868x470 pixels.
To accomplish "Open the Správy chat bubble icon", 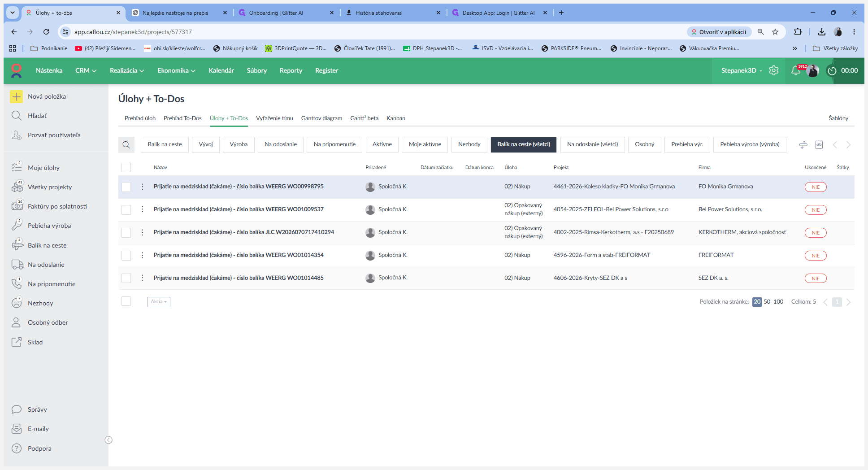I will [17, 409].
